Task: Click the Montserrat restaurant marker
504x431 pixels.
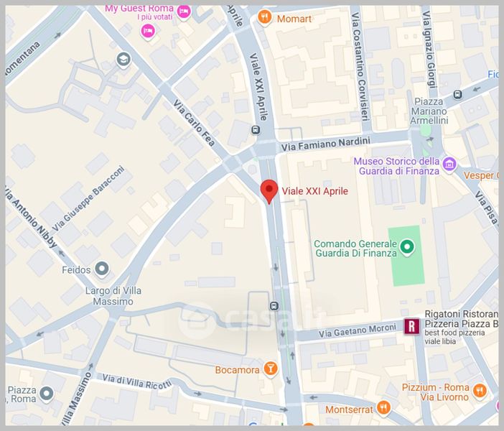Action: (383, 408)
